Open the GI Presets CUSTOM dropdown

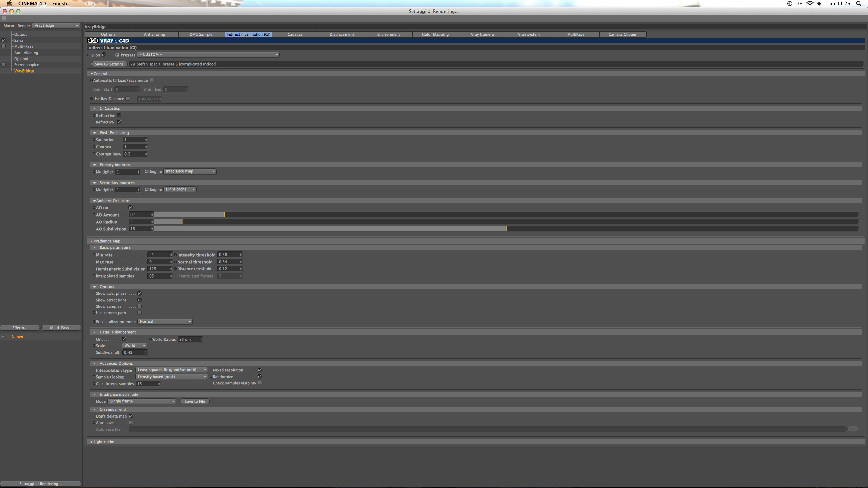coord(208,55)
